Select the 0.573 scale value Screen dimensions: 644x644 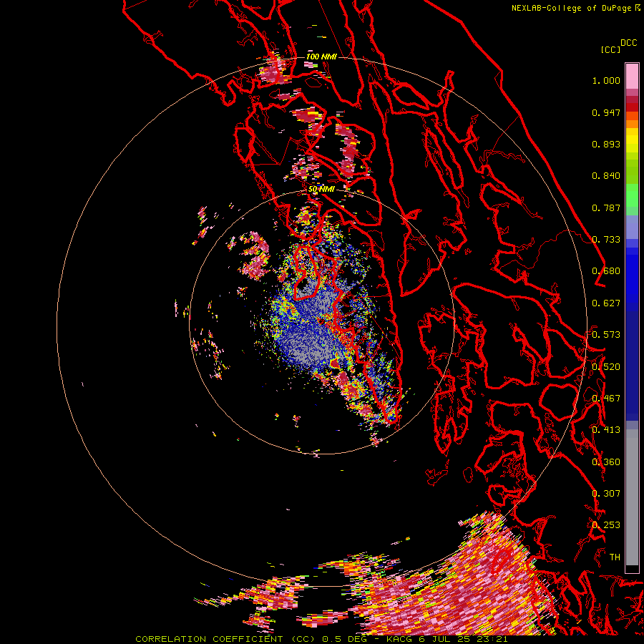click(606, 335)
